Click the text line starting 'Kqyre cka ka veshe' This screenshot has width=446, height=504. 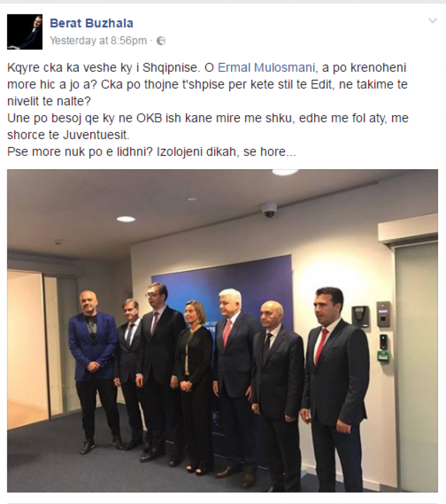tap(207, 67)
